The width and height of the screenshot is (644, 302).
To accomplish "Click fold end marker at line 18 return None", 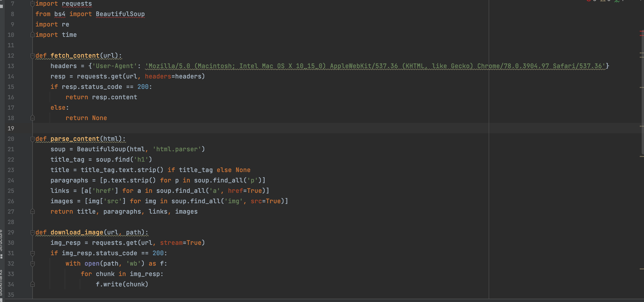I will tap(32, 118).
